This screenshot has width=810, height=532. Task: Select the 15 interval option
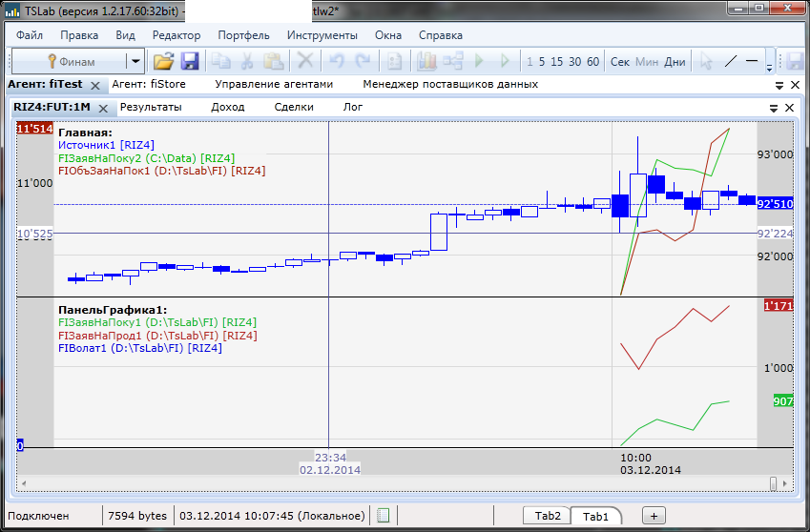tap(557, 62)
